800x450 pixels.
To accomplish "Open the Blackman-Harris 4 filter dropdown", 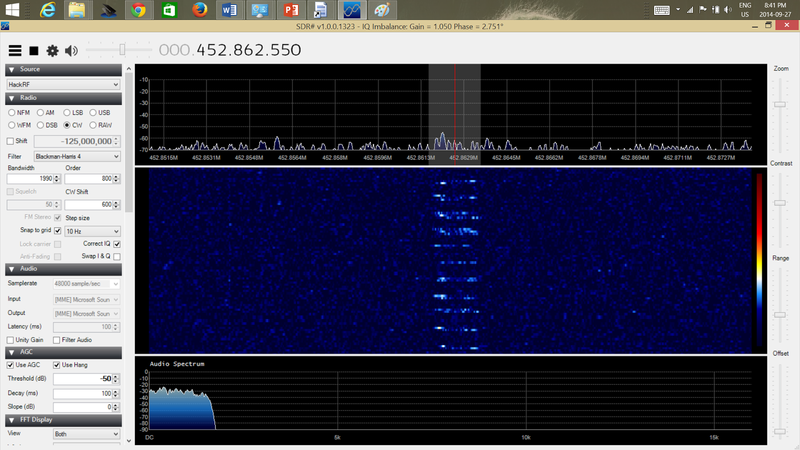I will coord(77,156).
